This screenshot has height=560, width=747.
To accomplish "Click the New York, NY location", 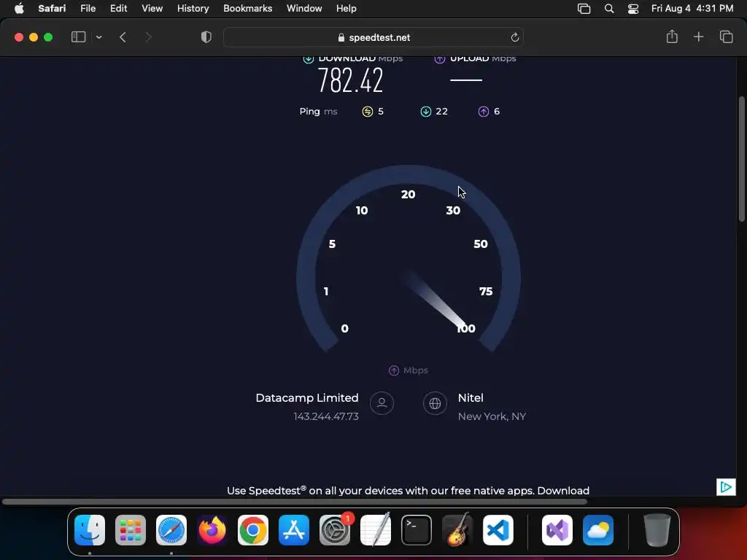I will click(492, 416).
